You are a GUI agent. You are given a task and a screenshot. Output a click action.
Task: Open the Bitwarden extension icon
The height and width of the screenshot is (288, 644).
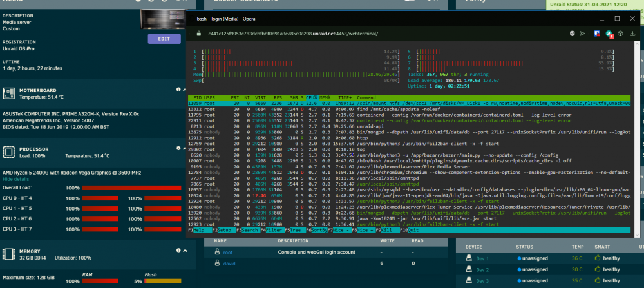coord(597,34)
